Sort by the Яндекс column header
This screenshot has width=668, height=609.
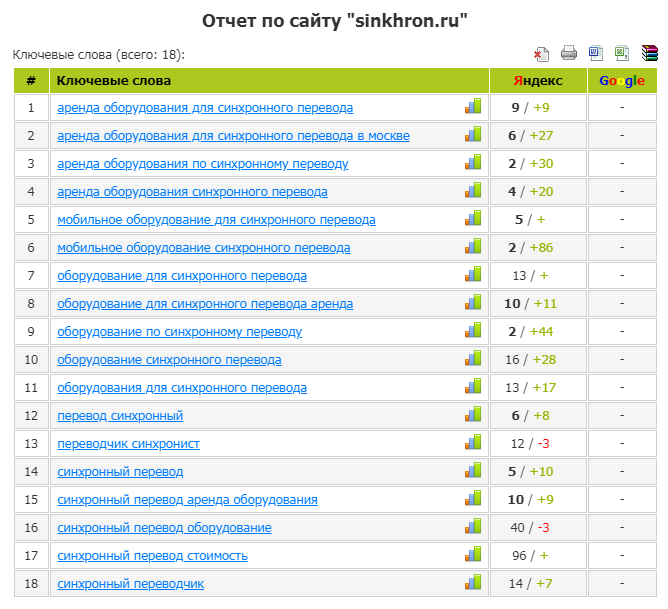pos(538,80)
